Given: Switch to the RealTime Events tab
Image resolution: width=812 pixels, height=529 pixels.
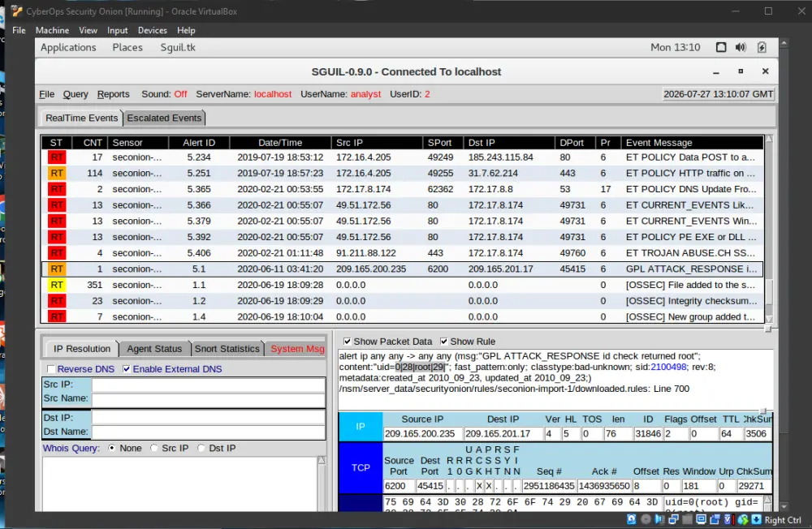Looking at the screenshot, I should (81, 118).
